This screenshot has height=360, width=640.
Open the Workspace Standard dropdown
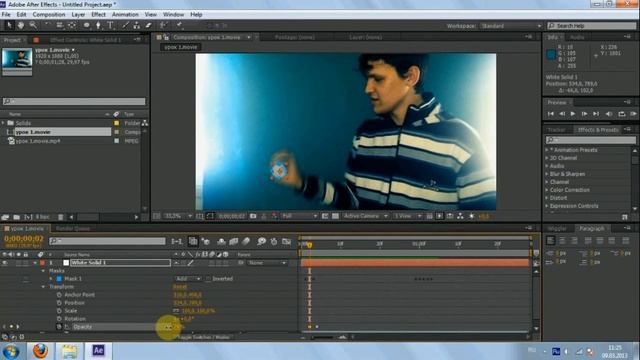click(x=511, y=26)
